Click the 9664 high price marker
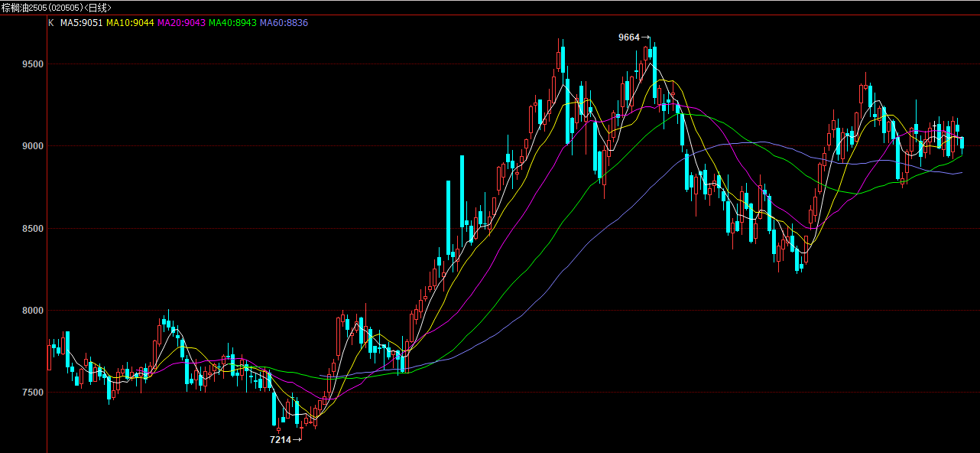The image size is (980, 453). [x=634, y=37]
